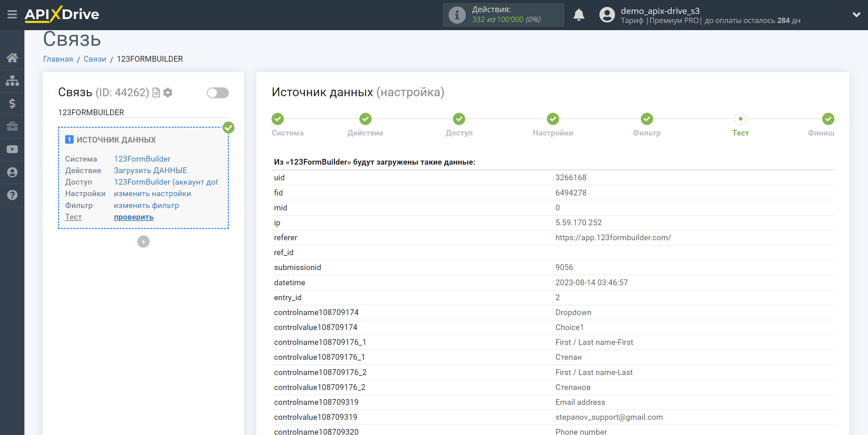This screenshot has width=868, height=435.
Task: Click изменить настройки link
Action: pyautogui.click(x=153, y=193)
